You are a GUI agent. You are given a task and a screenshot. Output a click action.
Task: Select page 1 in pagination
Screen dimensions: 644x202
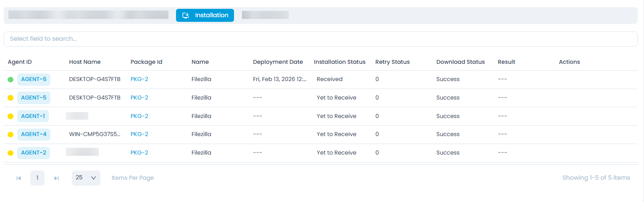[x=37, y=178]
